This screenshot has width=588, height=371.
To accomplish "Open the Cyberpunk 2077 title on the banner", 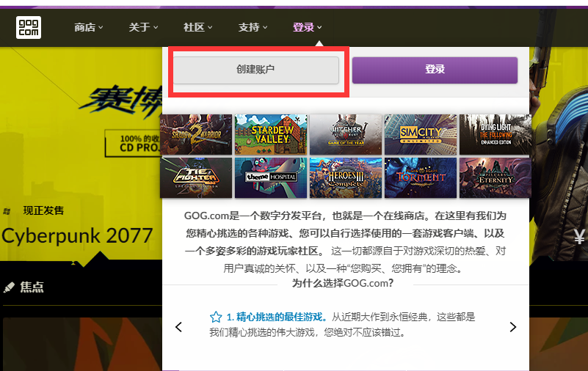I will 77,236.
